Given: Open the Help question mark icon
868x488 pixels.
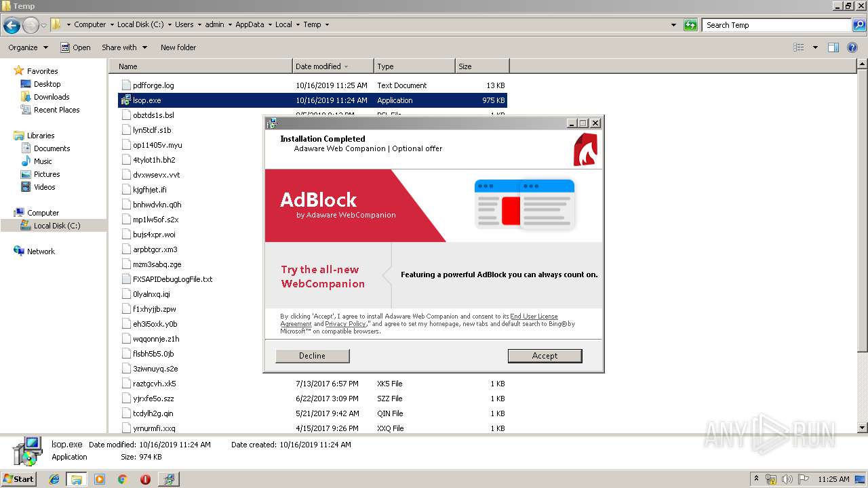Looking at the screenshot, I should (852, 47).
